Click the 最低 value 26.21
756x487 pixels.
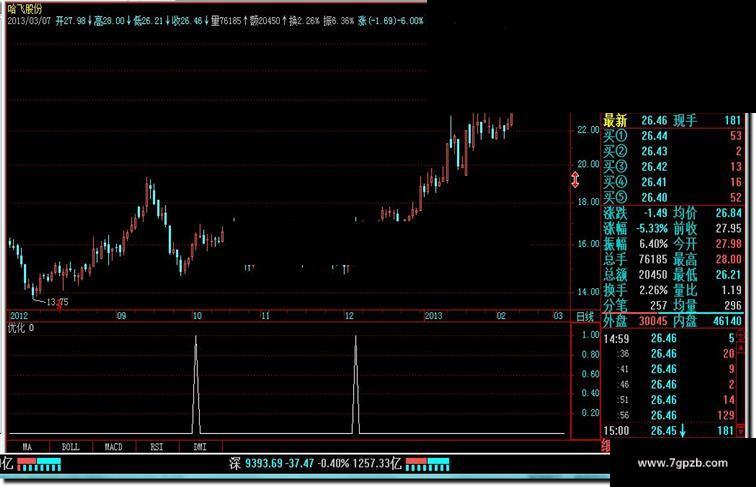729,275
